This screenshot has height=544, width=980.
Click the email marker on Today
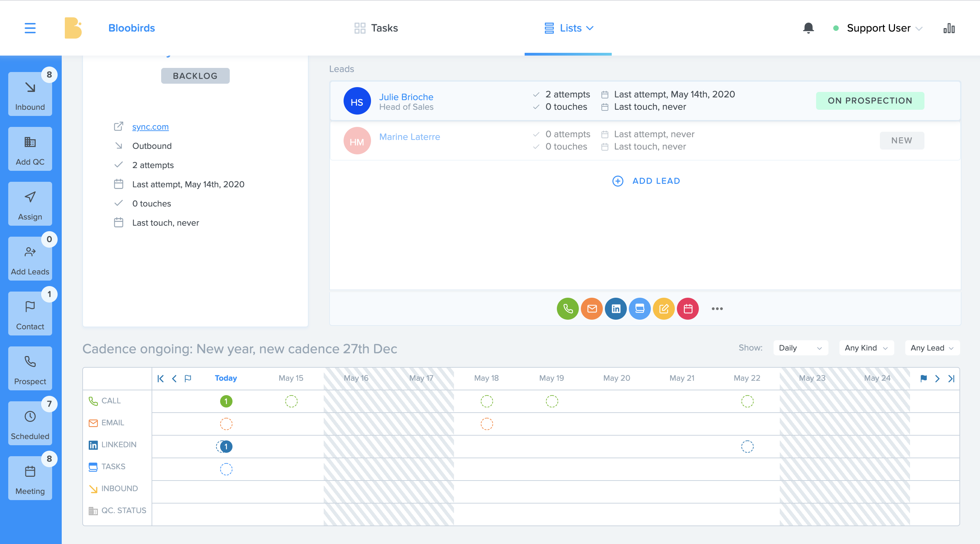click(226, 423)
